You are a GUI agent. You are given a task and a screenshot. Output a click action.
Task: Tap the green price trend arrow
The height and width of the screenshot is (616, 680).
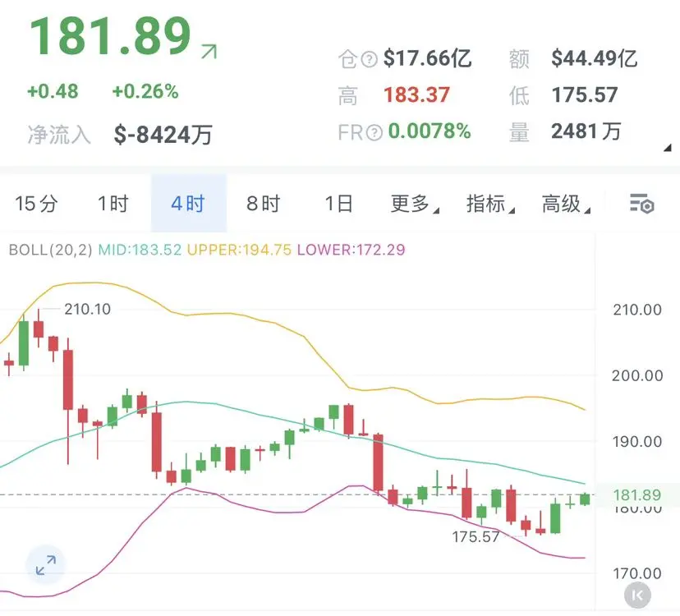(209, 51)
